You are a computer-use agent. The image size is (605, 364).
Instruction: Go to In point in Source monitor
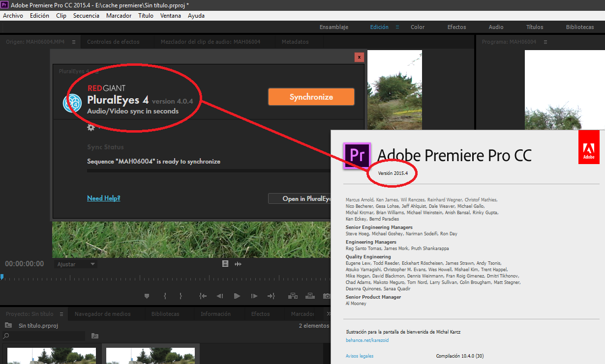[x=203, y=296]
